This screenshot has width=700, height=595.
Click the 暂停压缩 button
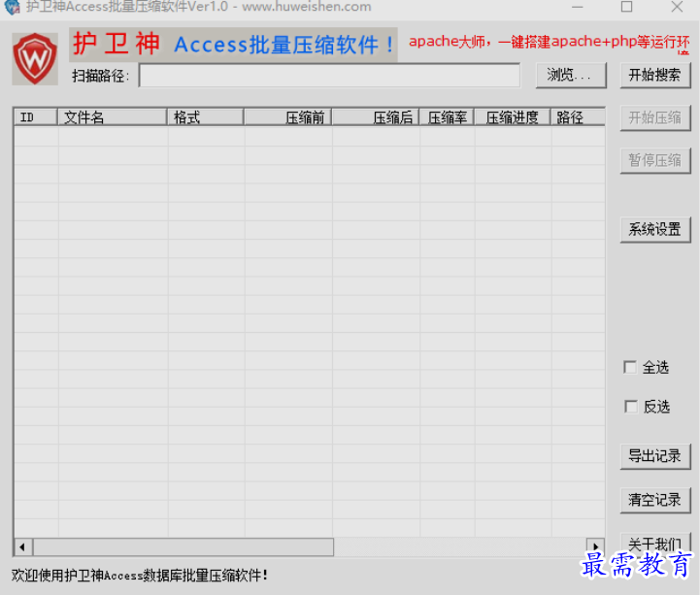coord(655,161)
